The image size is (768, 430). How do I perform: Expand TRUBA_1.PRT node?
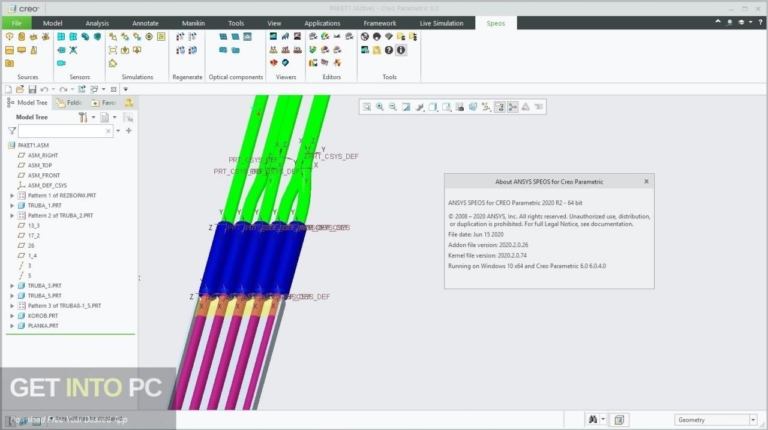click(x=12, y=205)
